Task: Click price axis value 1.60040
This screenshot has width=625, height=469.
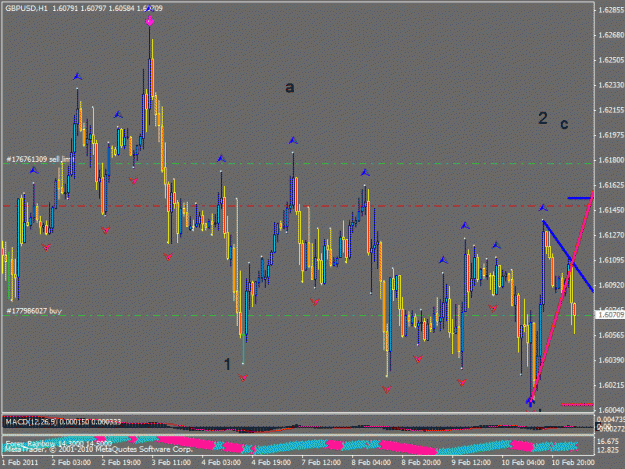Action: (x=611, y=410)
